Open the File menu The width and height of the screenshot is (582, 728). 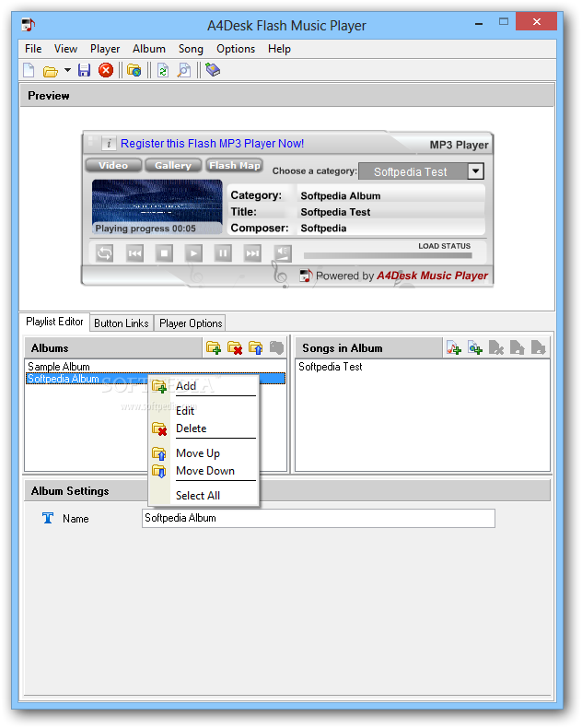(x=33, y=49)
